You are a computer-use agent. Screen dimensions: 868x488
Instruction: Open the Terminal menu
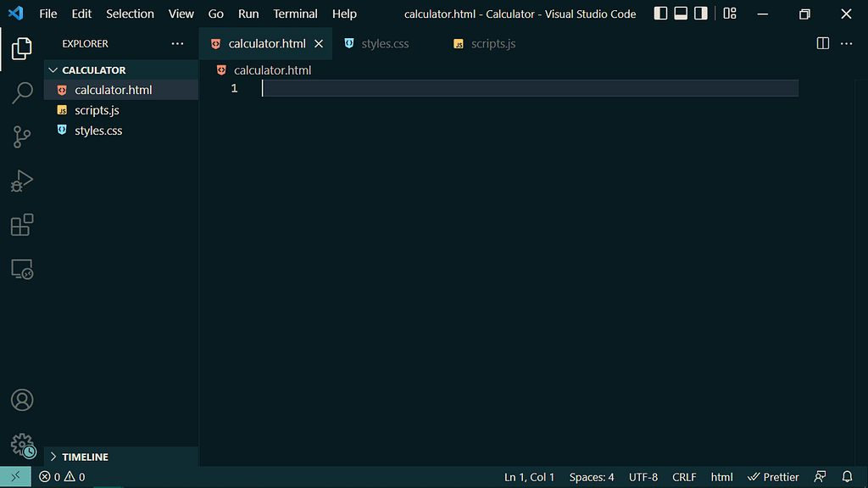[295, 14]
